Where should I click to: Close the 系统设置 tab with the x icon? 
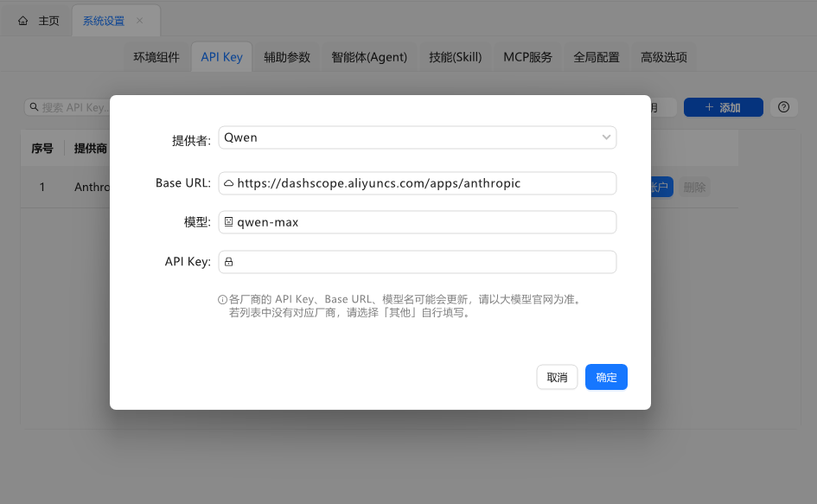pyautogui.click(x=140, y=21)
